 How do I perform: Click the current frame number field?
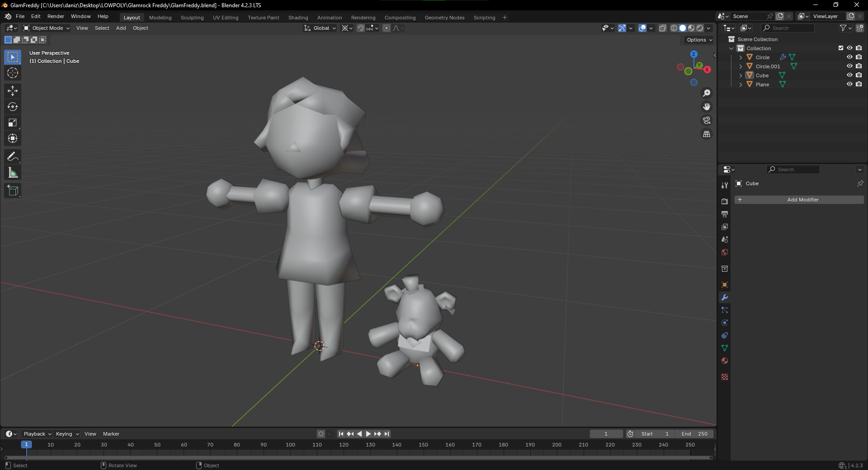pyautogui.click(x=606, y=434)
